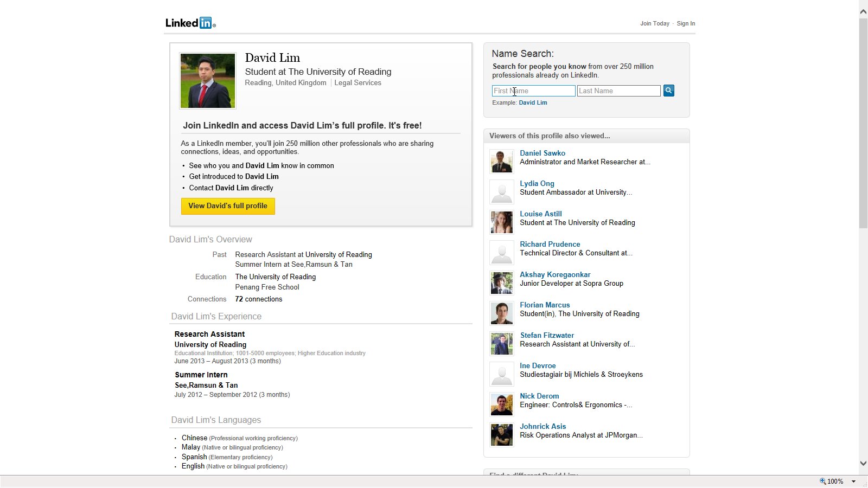The height and width of the screenshot is (488, 868).
Task: Click David Lim's profile photo
Action: click(x=208, y=81)
